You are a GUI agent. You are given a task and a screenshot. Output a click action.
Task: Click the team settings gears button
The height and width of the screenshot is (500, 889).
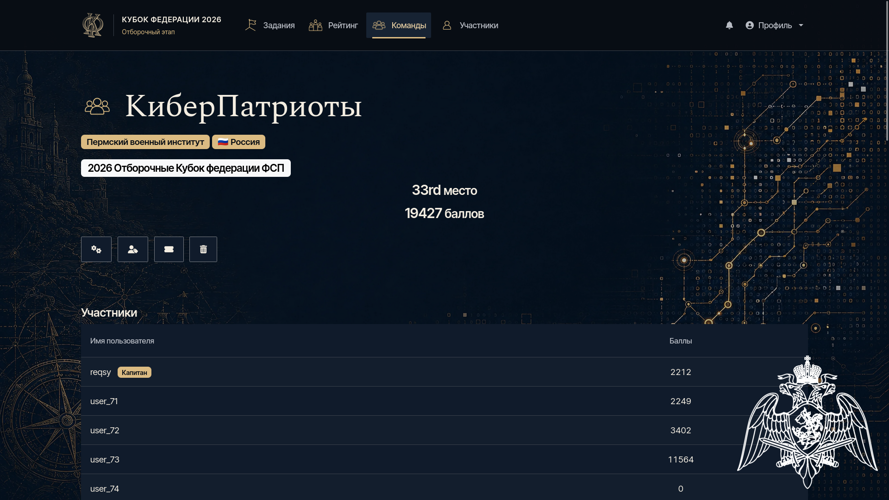(x=96, y=249)
